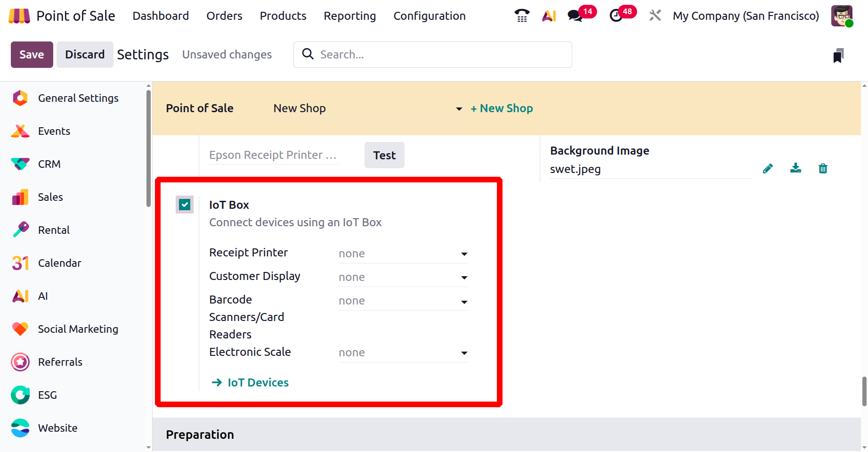Click the Save button
The image size is (868, 452).
click(32, 55)
